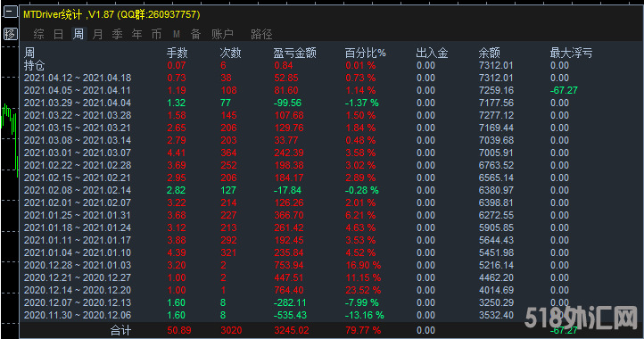Select the 周 weekly tab
This screenshot has height=339, width=644.
[x=78, y=34]
